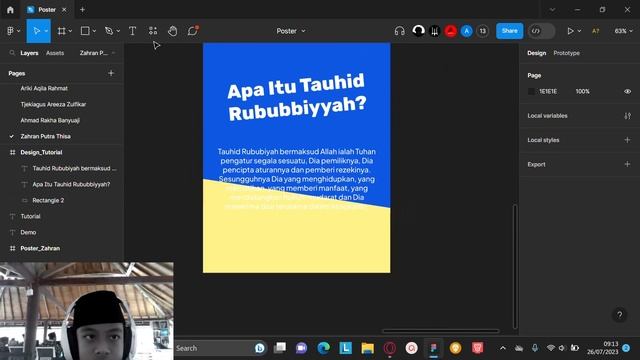Screen dimensions: 640x360
Task: Open Local variables settings icon
Action: point(627,116)
